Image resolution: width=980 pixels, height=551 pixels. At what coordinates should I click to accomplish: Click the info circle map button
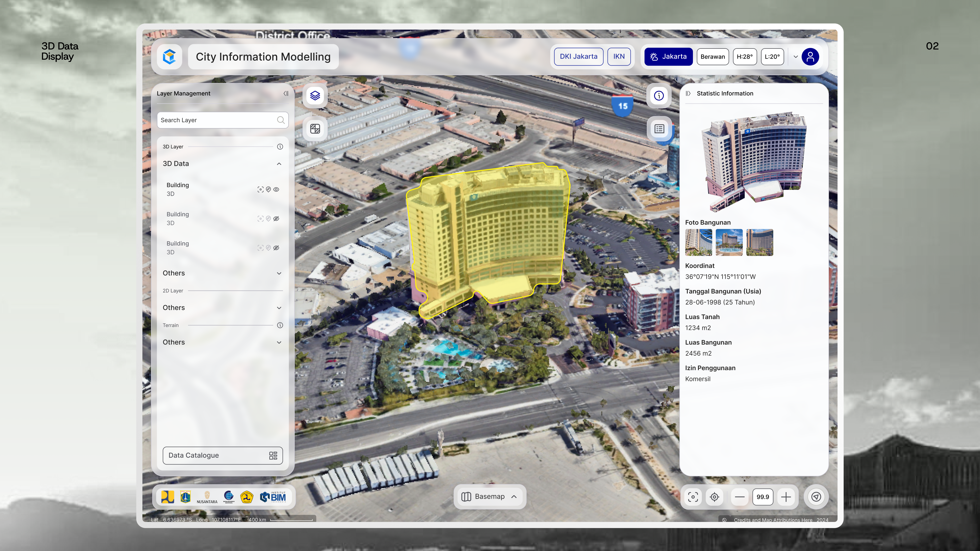[659, 95]
